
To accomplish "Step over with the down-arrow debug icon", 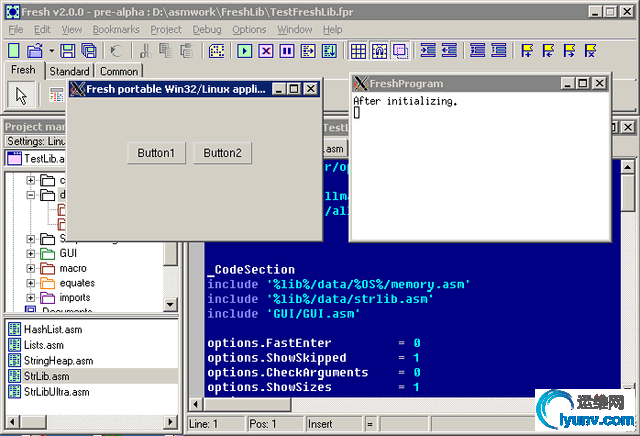I will point(329,51).
